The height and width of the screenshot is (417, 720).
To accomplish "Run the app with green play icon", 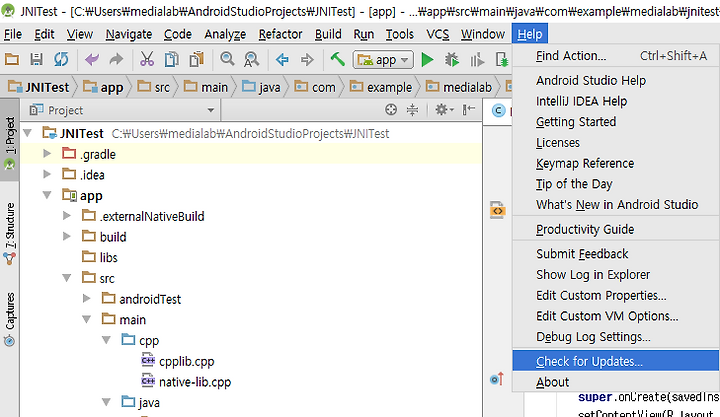I will [x=427, y=60].
